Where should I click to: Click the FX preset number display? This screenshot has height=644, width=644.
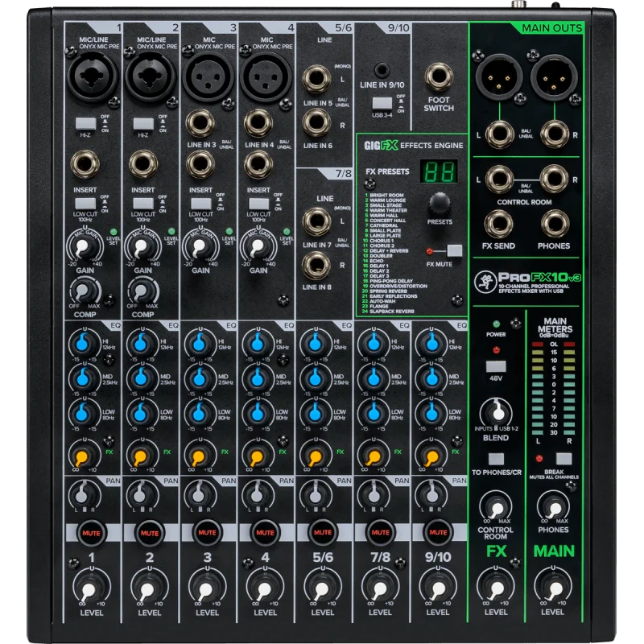click(439, 171)
